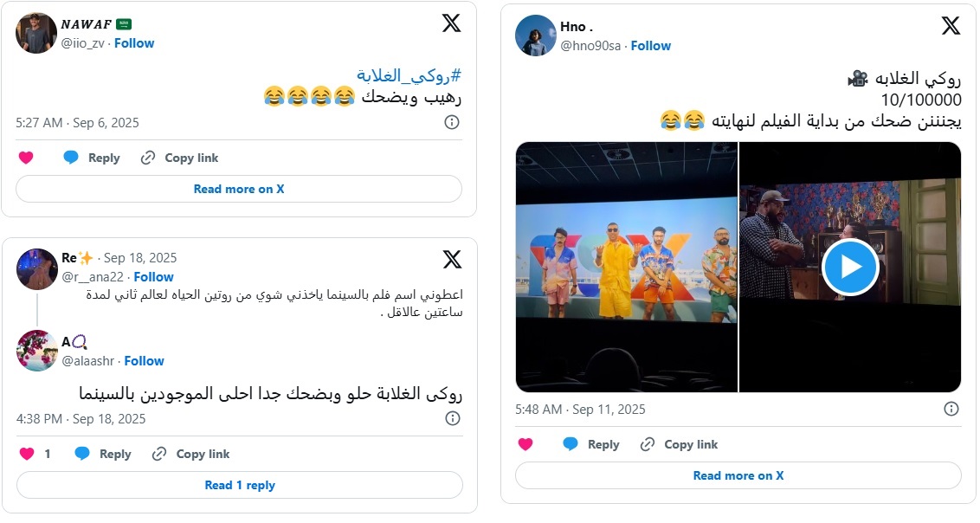Open the left cinema screen photo
This screenshot has height=523, width=980.
[x=627, y=267]
